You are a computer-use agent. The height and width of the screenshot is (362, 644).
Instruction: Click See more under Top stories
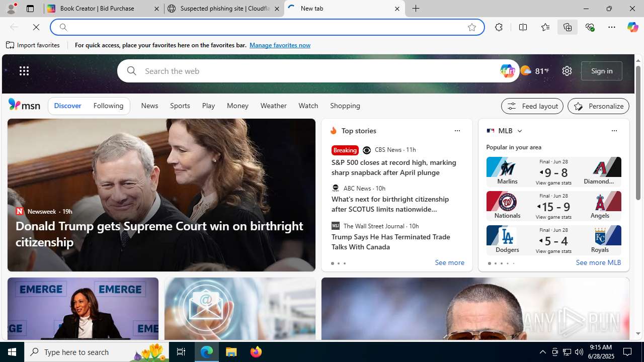click(449, 263)
